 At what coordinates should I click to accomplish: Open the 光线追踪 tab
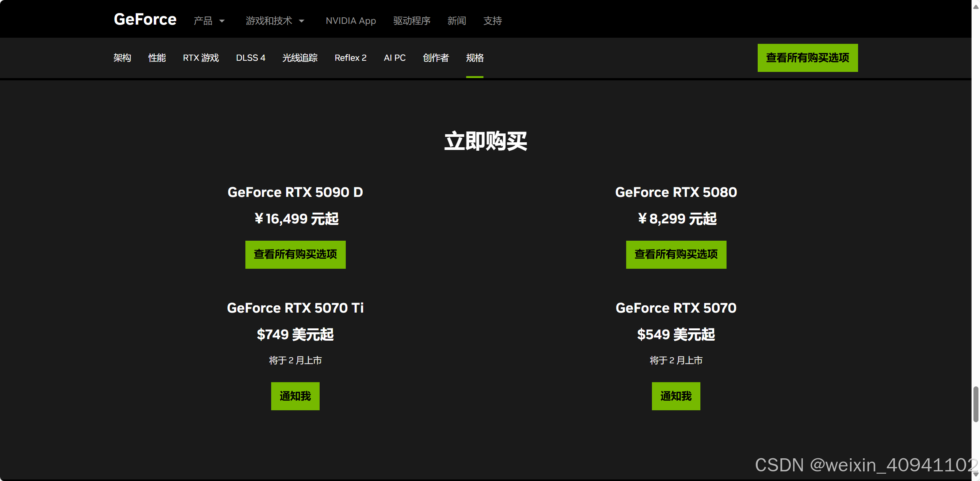300,58
